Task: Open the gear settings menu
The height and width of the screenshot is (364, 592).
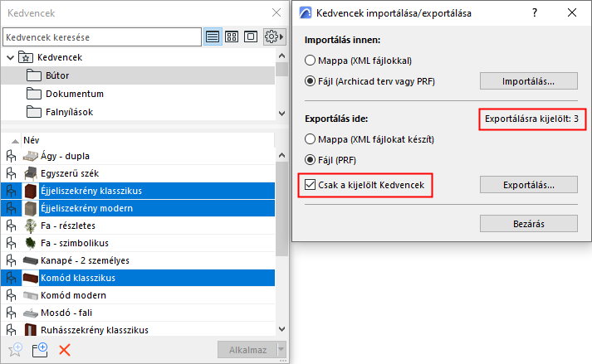Action: pos(272,37)
